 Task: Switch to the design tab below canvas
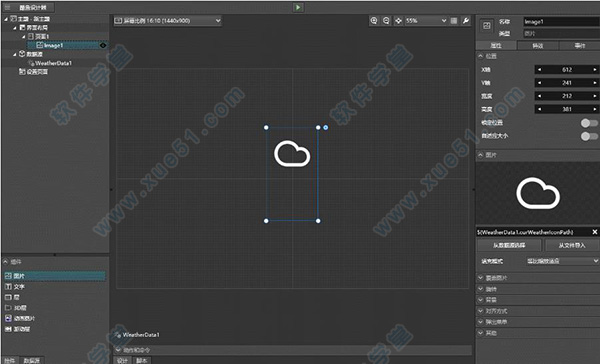122,361
